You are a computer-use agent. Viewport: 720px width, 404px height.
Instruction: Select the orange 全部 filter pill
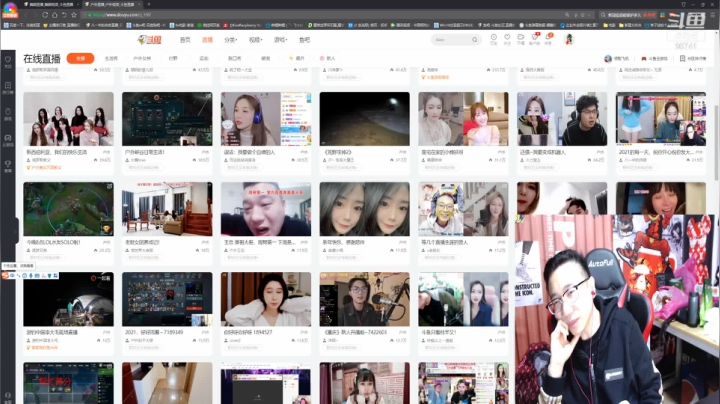pyautogui.click(x=80, y=58)
